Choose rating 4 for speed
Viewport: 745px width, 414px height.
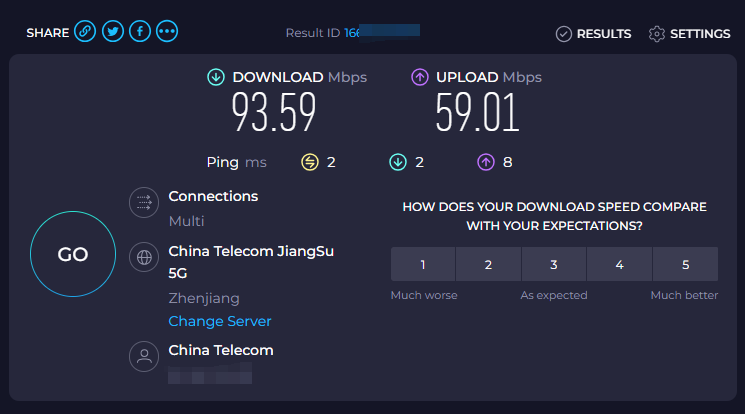point(619,265)
